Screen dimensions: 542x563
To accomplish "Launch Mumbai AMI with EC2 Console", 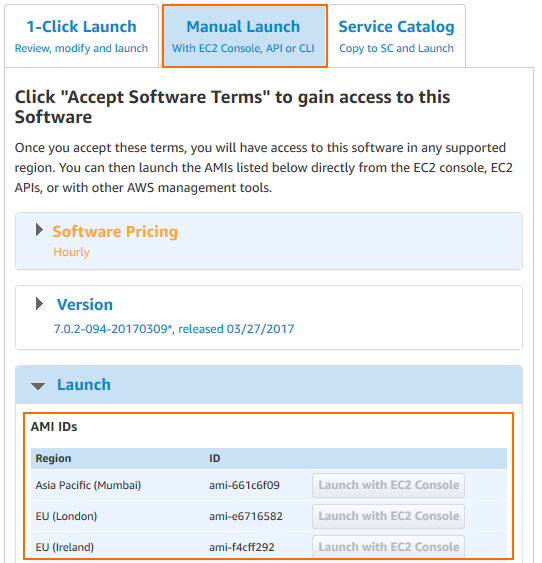I will pyautogui.click(x=388, y=485).
